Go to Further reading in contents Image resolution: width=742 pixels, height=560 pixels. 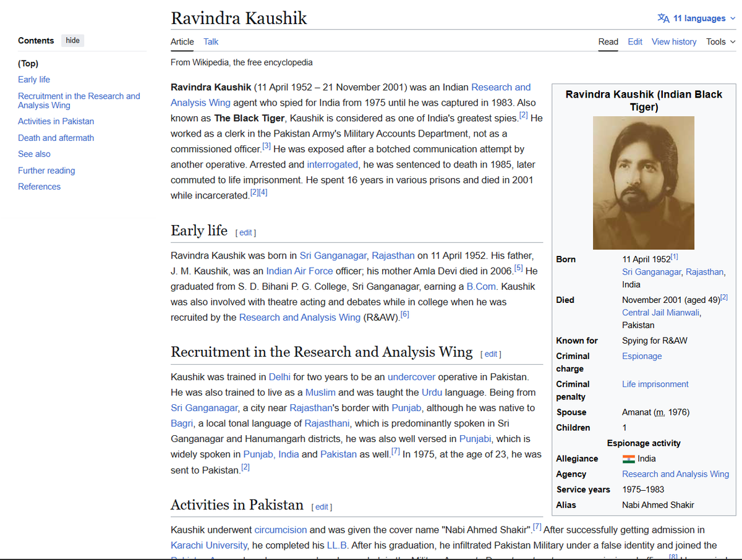coord(46,171)
